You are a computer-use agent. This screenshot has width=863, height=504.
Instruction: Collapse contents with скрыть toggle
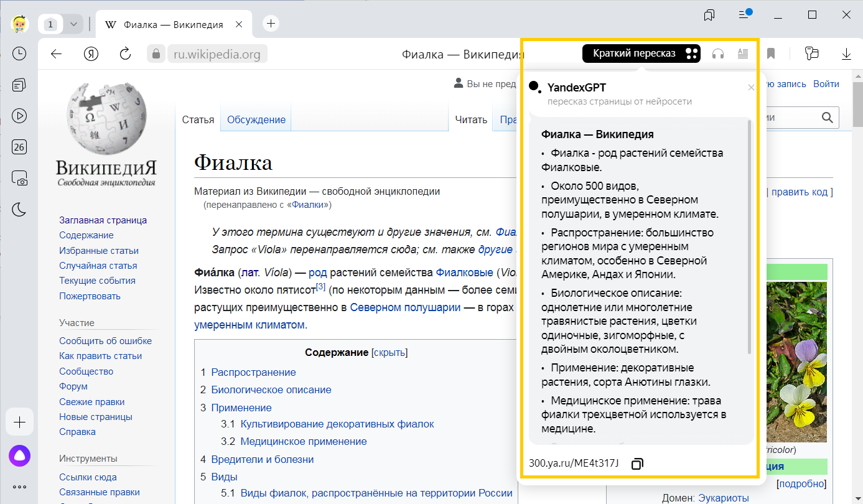pos(390,353)
